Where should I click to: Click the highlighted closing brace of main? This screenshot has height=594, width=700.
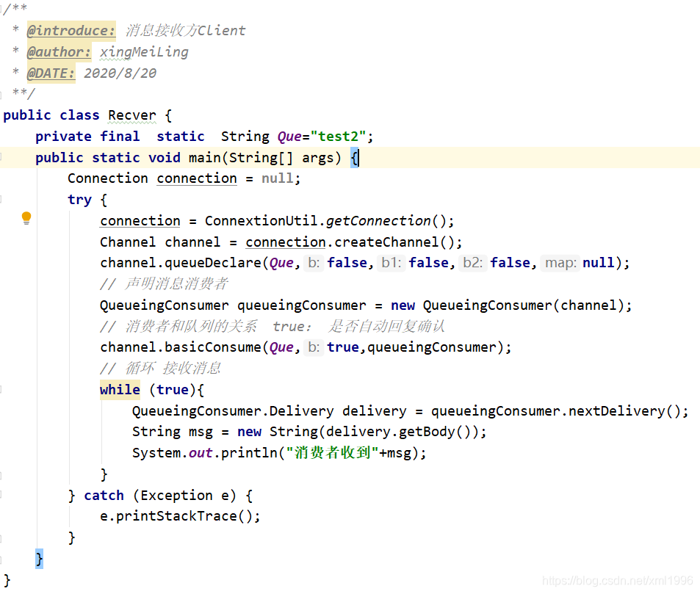(39, 559)
